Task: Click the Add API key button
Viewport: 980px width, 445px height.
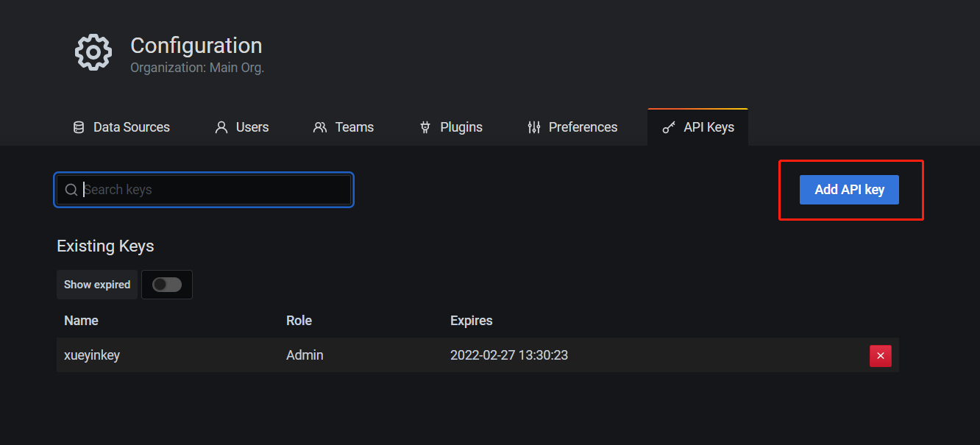Action: point(849,189)
